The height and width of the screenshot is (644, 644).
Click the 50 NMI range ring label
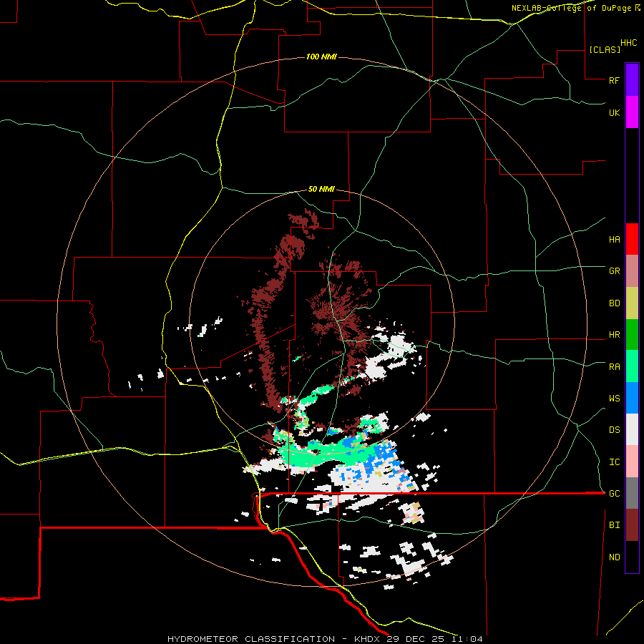tap(321, 190)
